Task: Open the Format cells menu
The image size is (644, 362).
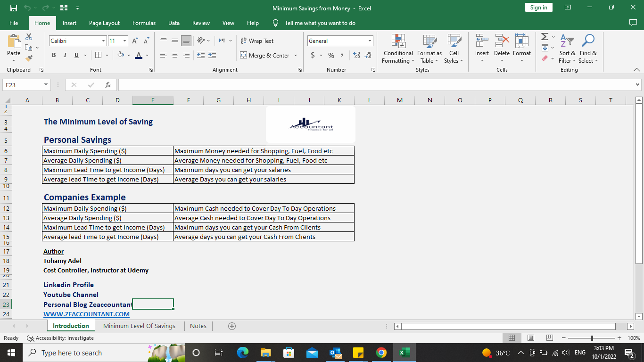Action: pos(522,49)
